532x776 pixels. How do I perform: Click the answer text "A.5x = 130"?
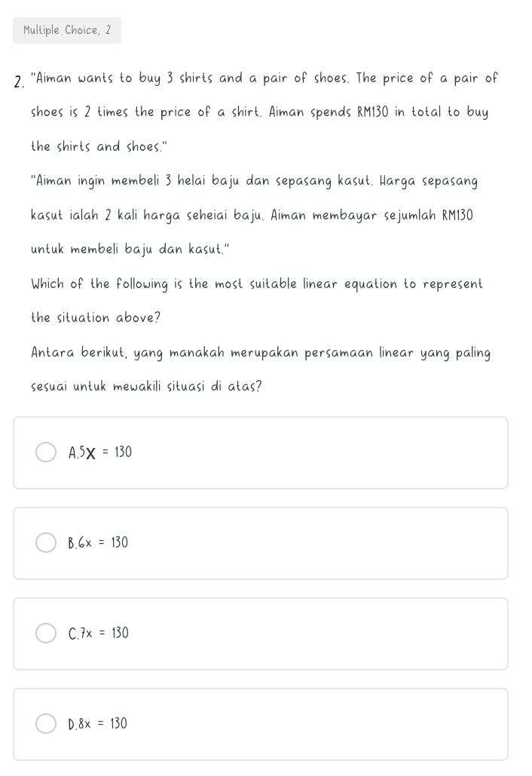(100, 452)
